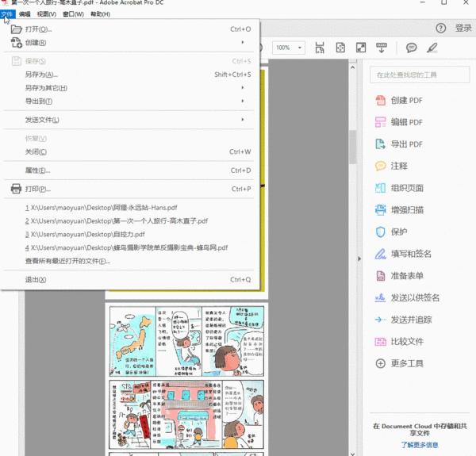This screenshot has height=456, width=476.
Task: Expand 另存为其它 submenu
Action: pos(129,88)
